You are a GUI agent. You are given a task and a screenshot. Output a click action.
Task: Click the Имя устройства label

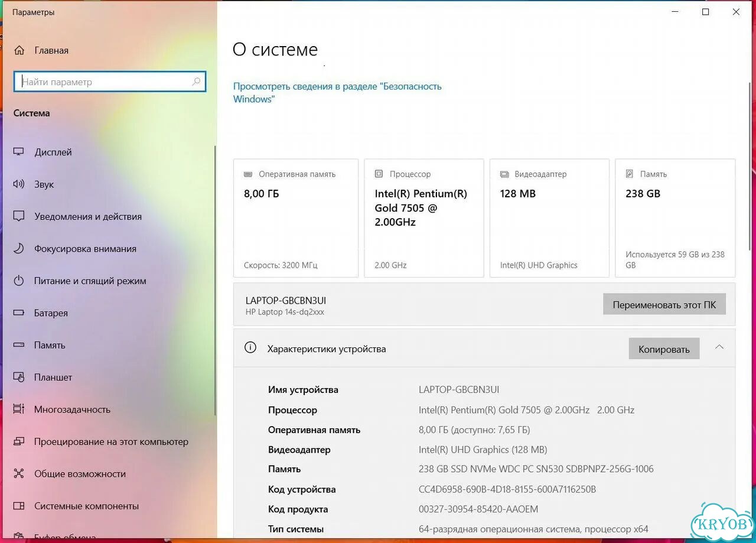(x=303, y=389)
